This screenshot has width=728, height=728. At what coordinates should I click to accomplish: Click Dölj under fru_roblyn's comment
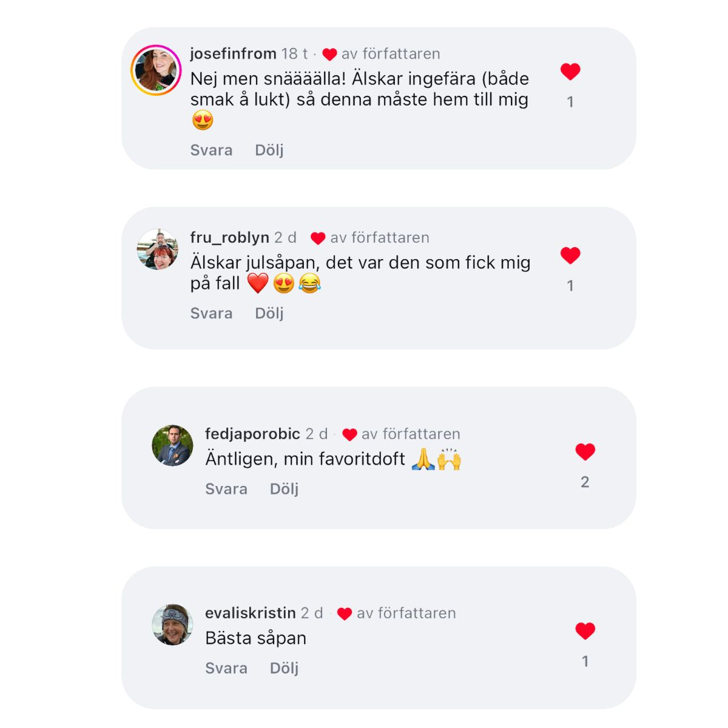pos(269,313)
